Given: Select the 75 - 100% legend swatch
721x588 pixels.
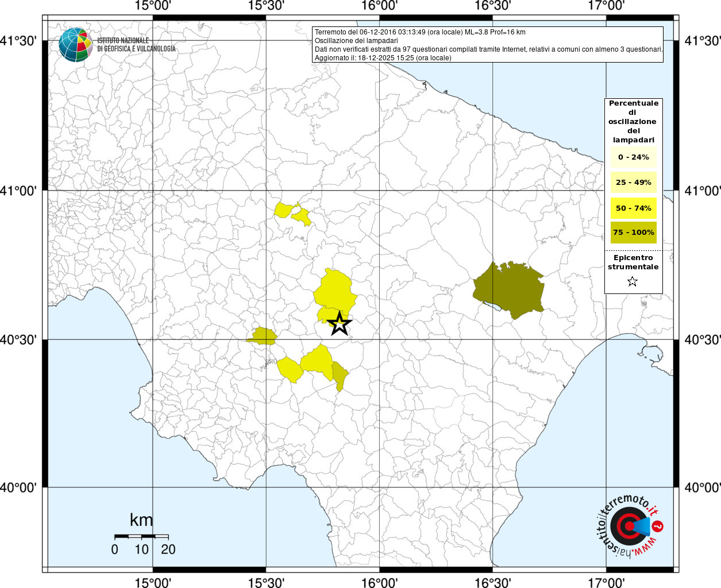Looking at the screenshot, I should [x=633, y=233].
